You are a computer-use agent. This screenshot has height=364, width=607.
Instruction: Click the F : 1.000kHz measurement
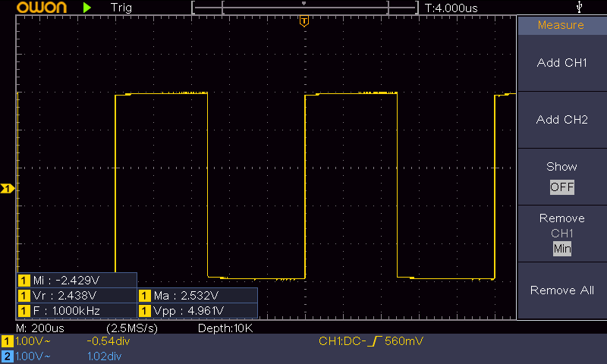click(77, 311)
